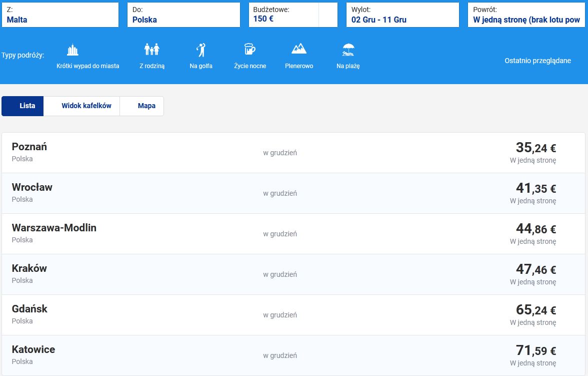
Task: Open the destination field Polska
Action: [x=183, y=15]
